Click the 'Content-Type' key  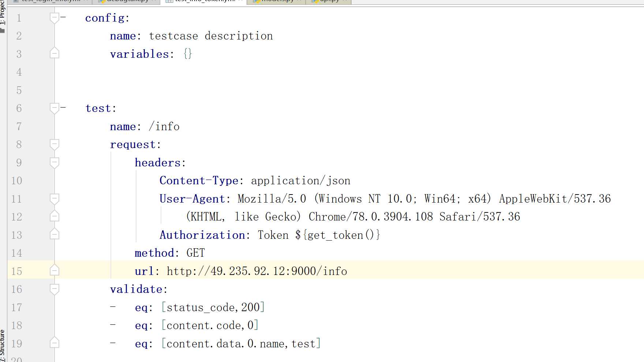pos(199,181)
